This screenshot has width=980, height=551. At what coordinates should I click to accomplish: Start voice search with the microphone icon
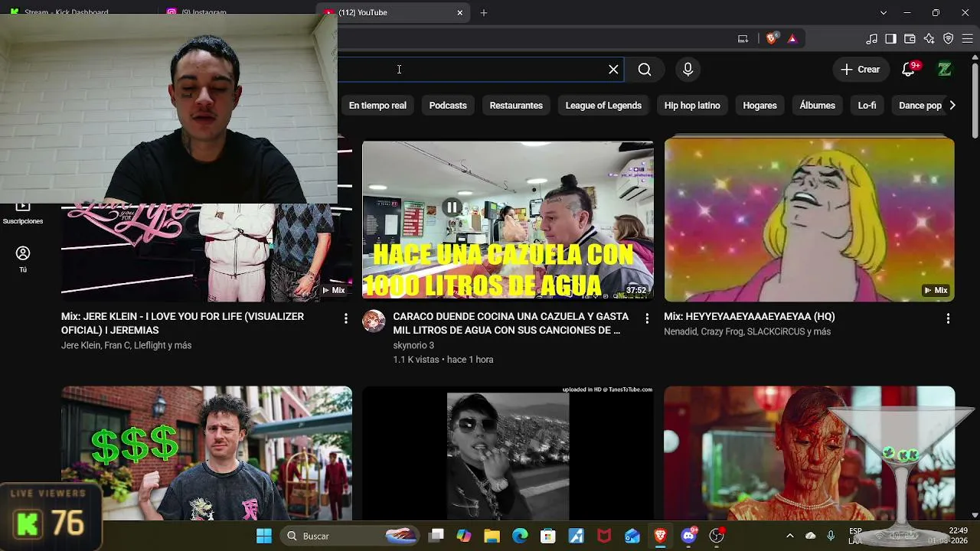click(x=688, y=70)
